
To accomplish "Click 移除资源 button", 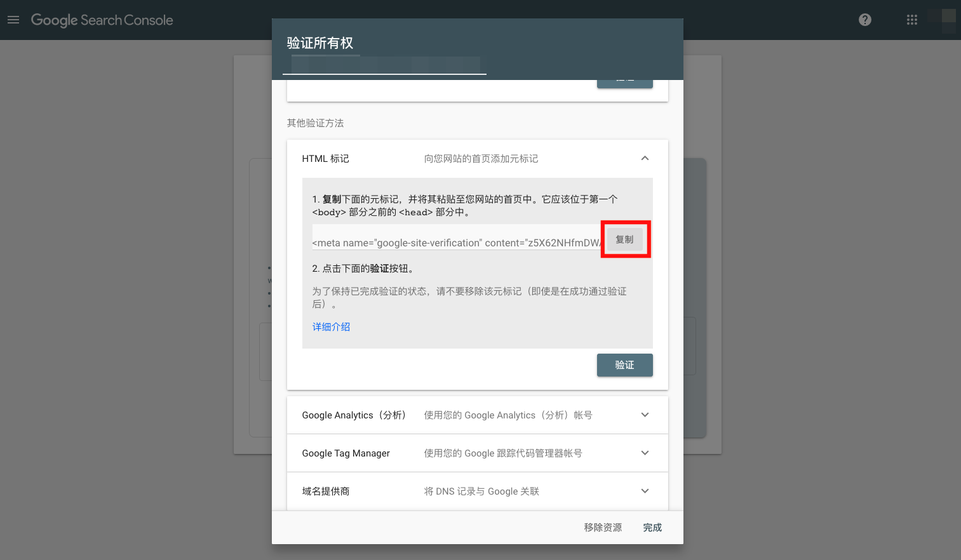I will 603,528.
